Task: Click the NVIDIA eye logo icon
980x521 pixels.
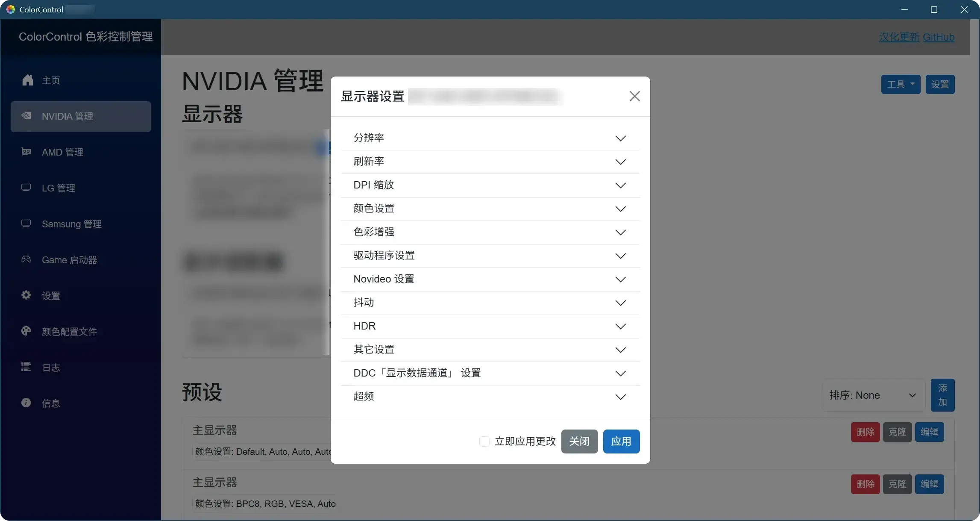Action: 26,116
